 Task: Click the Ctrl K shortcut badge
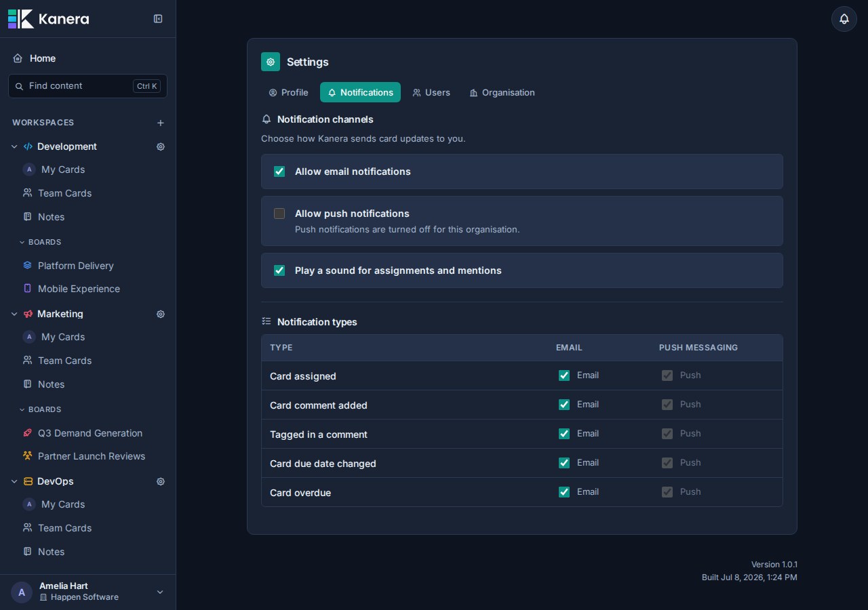[147, 86]
